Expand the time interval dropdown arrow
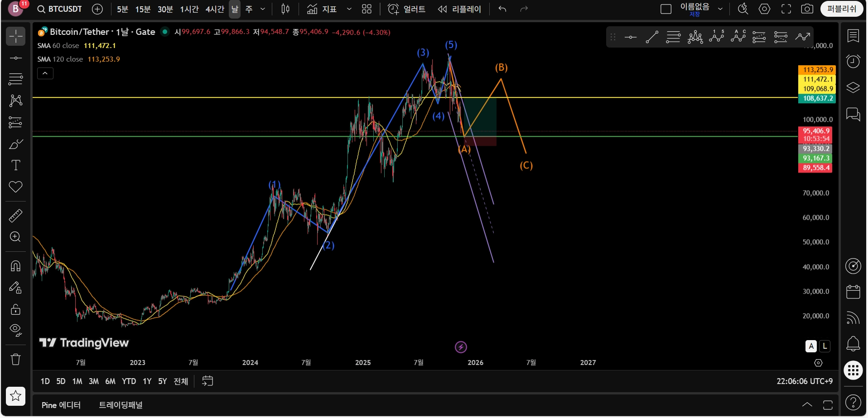This screenshot has width=868, height=418. (x=263, y=9)
